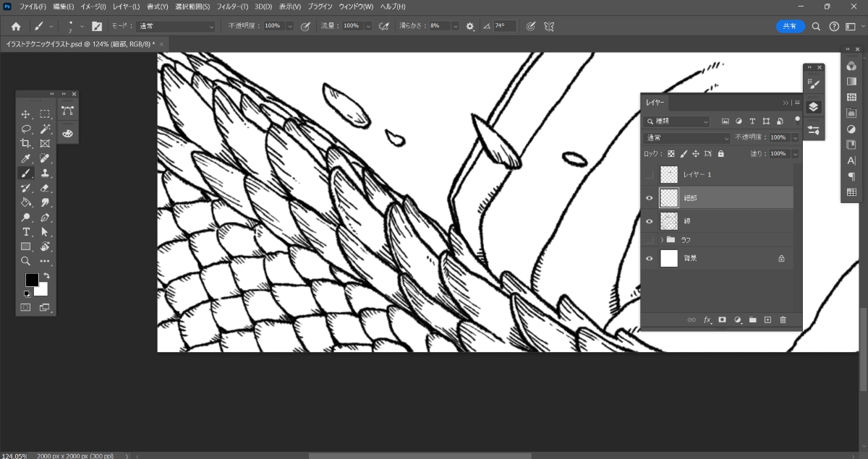
Task: Open the layer opacity dropdown arrow
Action: point(795,137)
